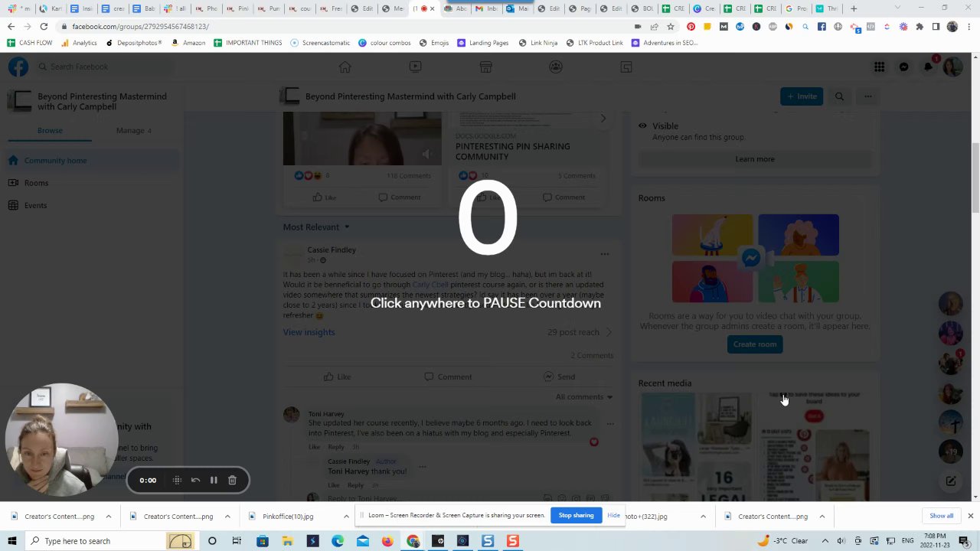Bookmark this page with the star icon
980x551 pixels.
click(x=671, y=27)
